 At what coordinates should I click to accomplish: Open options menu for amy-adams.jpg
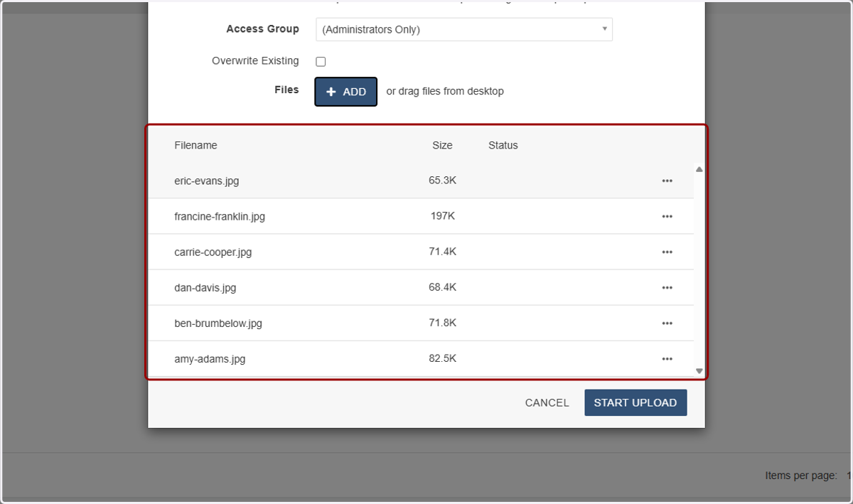point(667,359)
